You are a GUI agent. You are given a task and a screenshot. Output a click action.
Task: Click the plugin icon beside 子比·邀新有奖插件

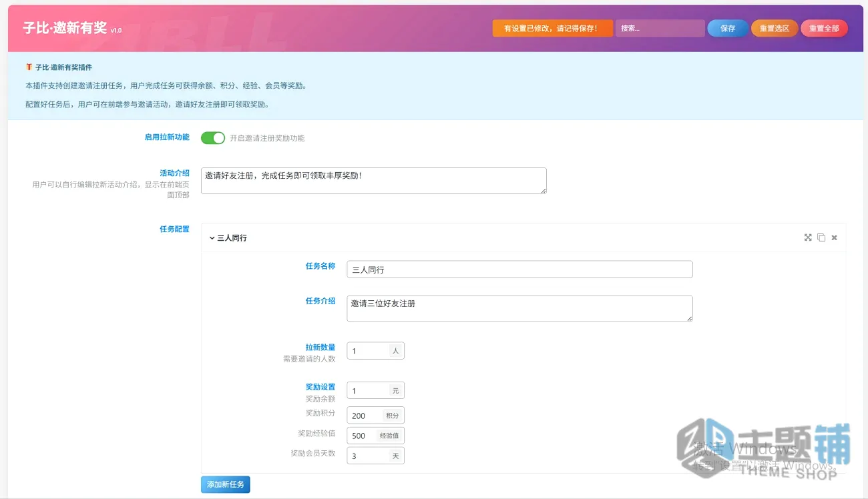(x=29, y=67)
